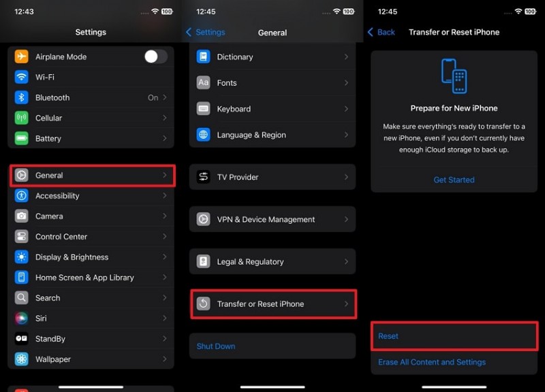Viewport: 545px width, 392px height.
Task: Tap the Wallpaper flower icon
Action: pos(22,359)
